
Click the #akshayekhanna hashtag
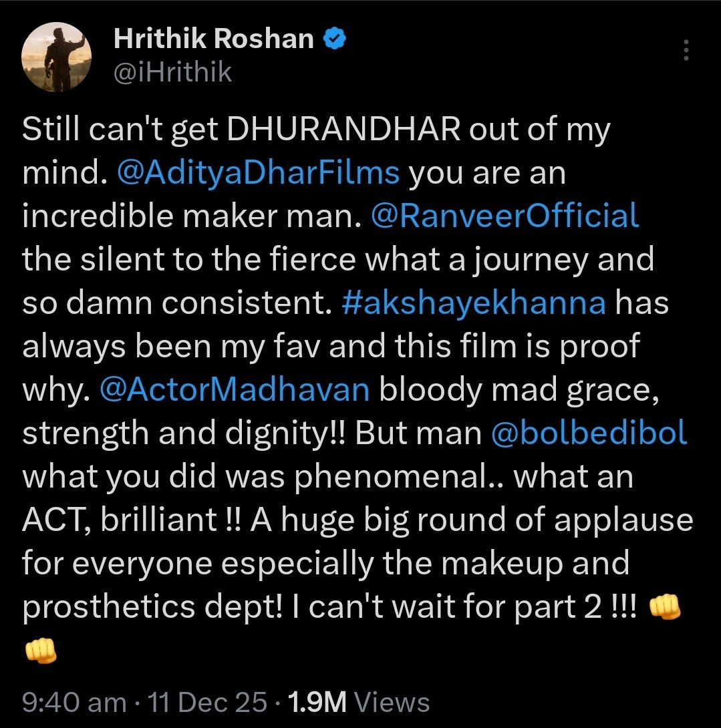click(x=474, y=303)
